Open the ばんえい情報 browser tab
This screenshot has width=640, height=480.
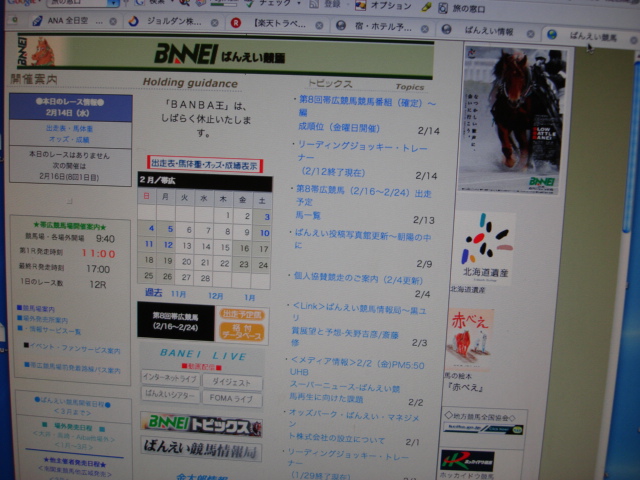488,30
